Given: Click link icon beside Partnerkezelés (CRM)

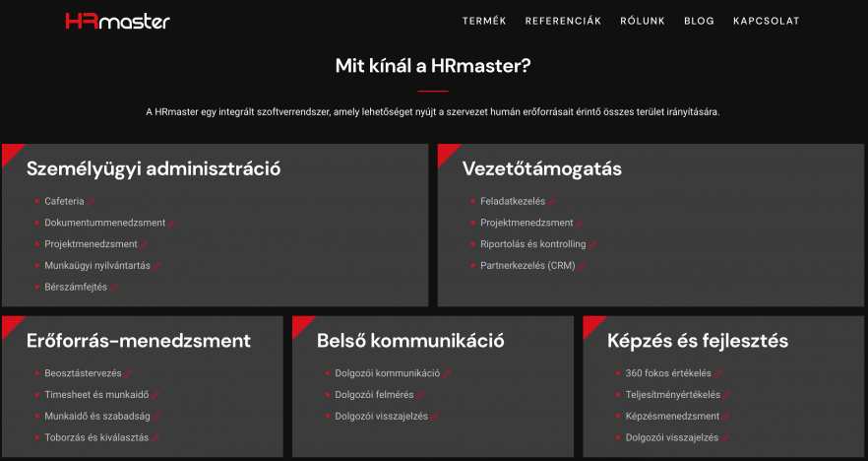Looking at the screenshot, I should [582, 267].
